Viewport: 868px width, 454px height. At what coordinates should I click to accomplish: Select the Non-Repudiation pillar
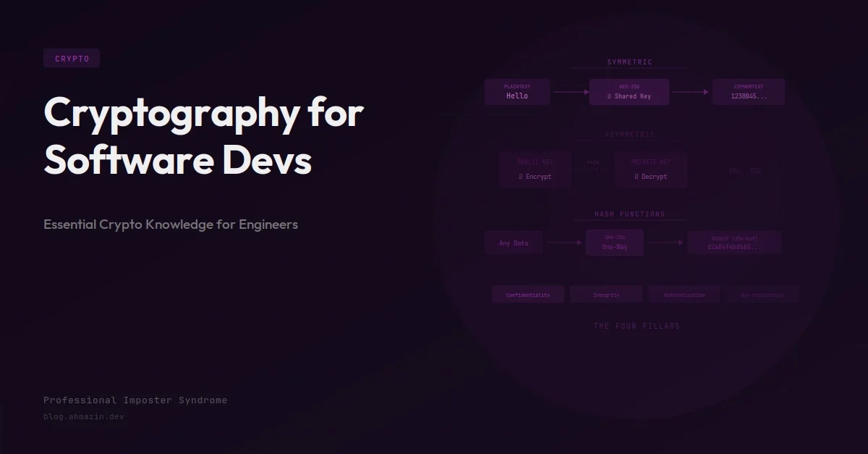pyautogui.click(x=762, y=295)
